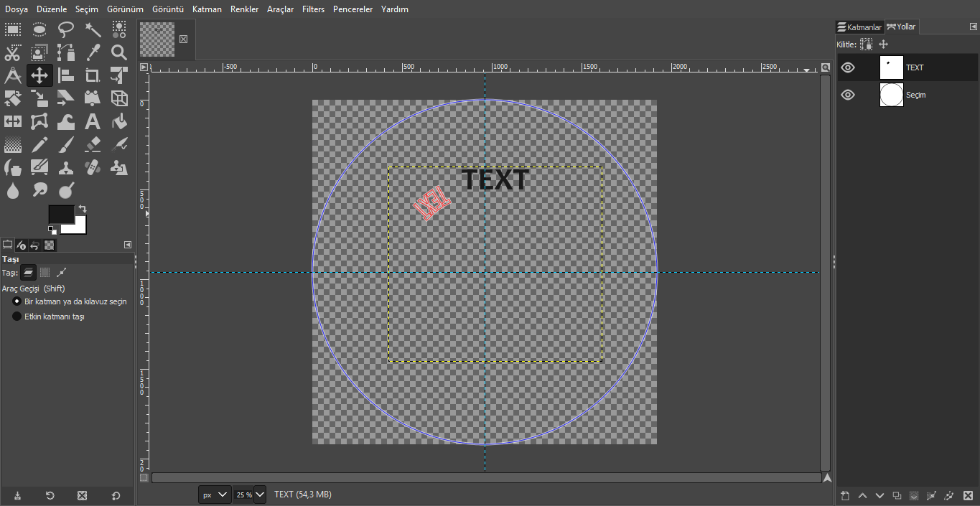The image size is (980, 506).
Task: Reset tool options to default values
Action: 116,495
